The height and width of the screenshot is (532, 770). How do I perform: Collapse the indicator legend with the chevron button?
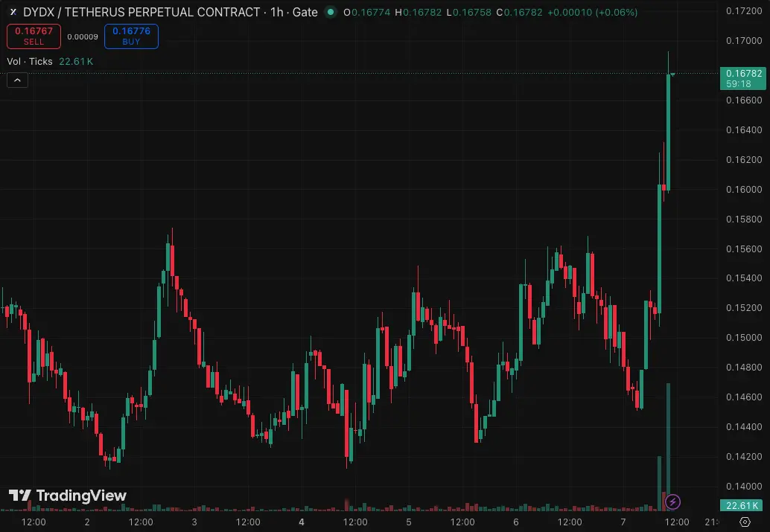(x=17, y=80)
